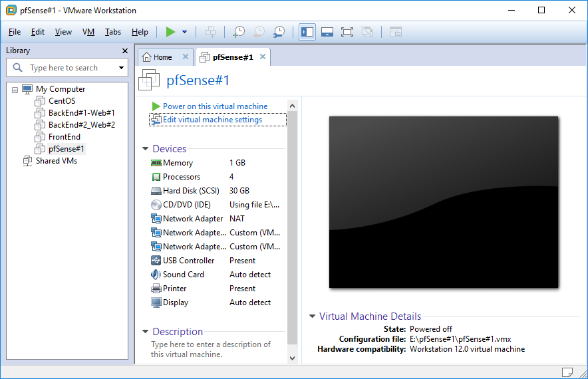Open the Tabs menu
The height and width of the screenshot is (379, 588).
(113, 32)
